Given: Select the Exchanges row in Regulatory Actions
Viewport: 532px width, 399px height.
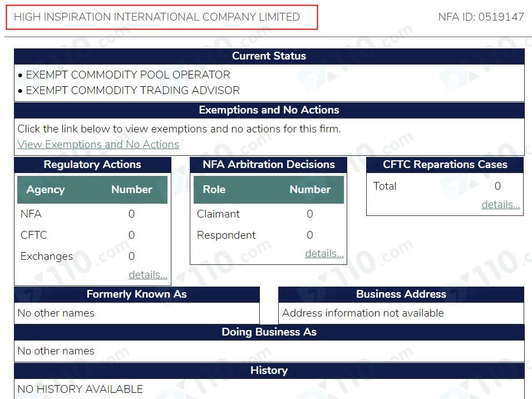Looking at the screenshot, I should point(92,256).
